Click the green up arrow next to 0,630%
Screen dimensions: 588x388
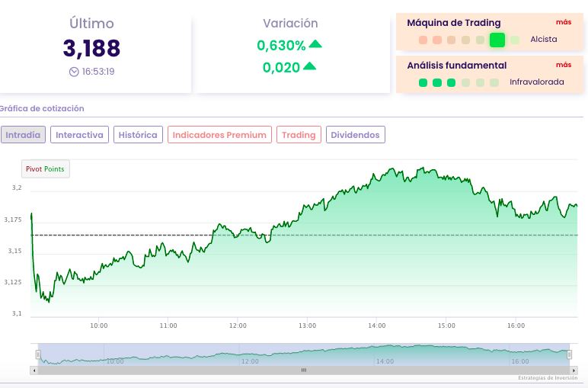coord(315,45)
